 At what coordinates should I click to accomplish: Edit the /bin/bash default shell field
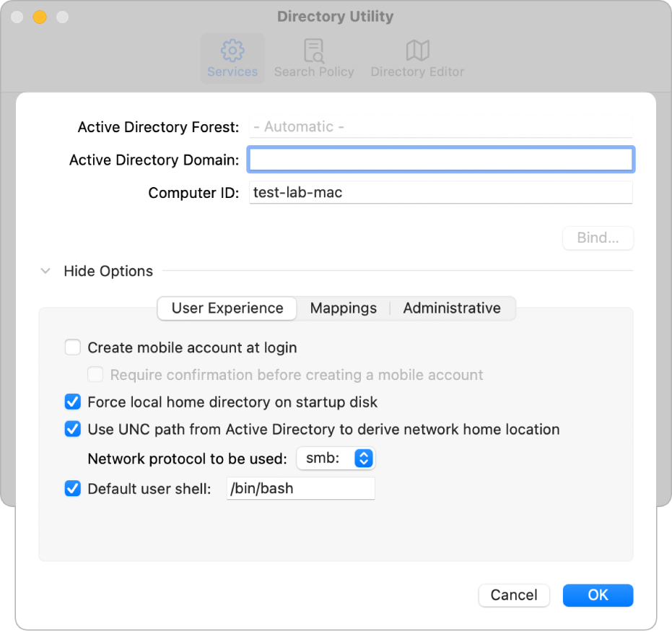(x=300, y=488)
